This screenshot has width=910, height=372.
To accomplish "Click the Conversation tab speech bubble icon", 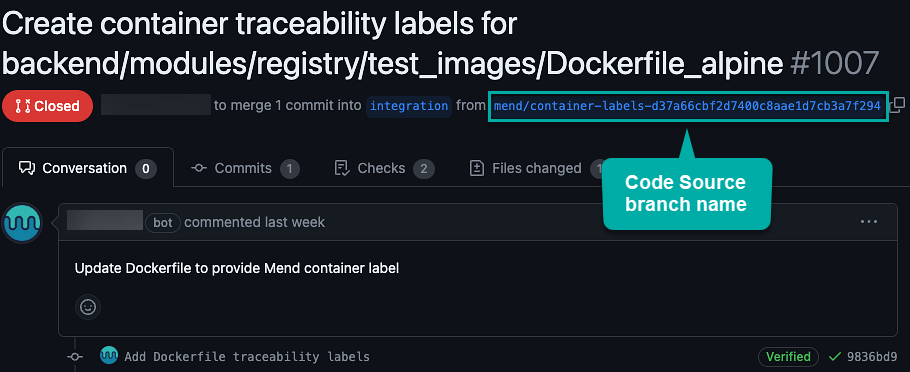I will point(27,169).
